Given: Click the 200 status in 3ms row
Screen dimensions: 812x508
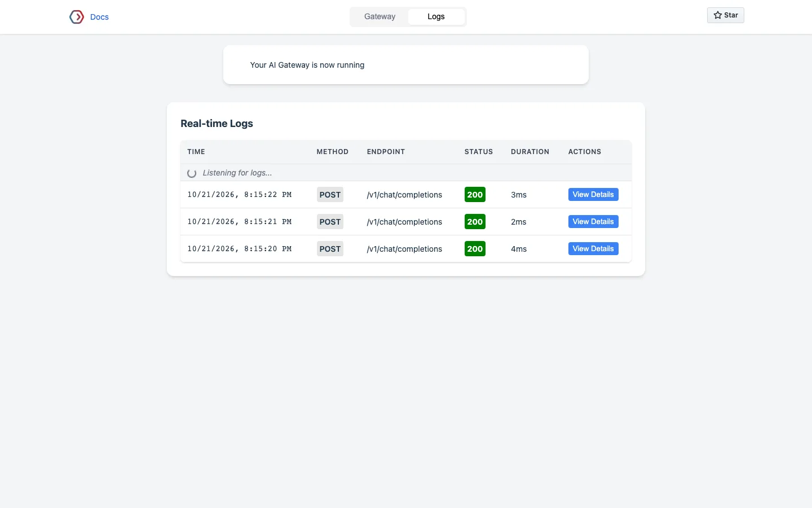Looking at the screenshot, I should point(475,195).
